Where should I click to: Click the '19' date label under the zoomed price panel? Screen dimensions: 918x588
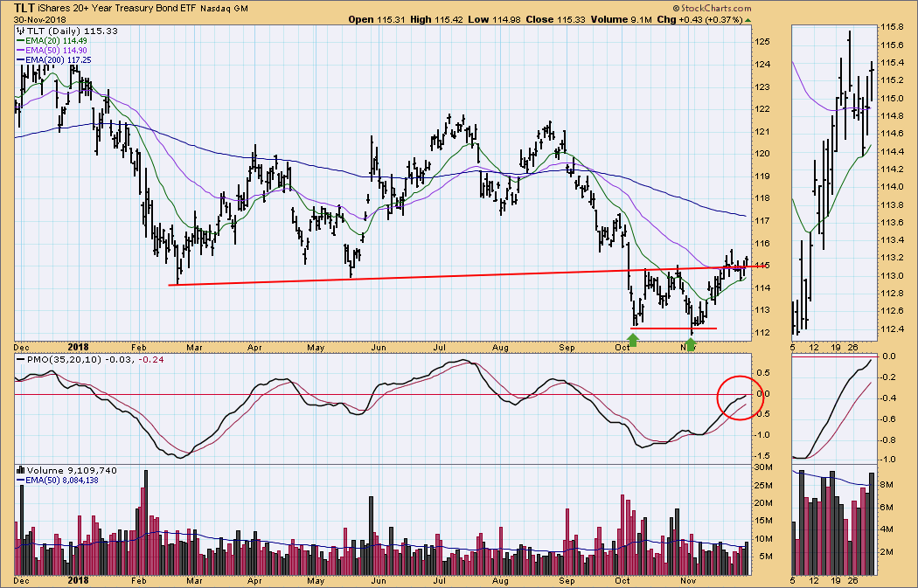click(x=836, y=348)
